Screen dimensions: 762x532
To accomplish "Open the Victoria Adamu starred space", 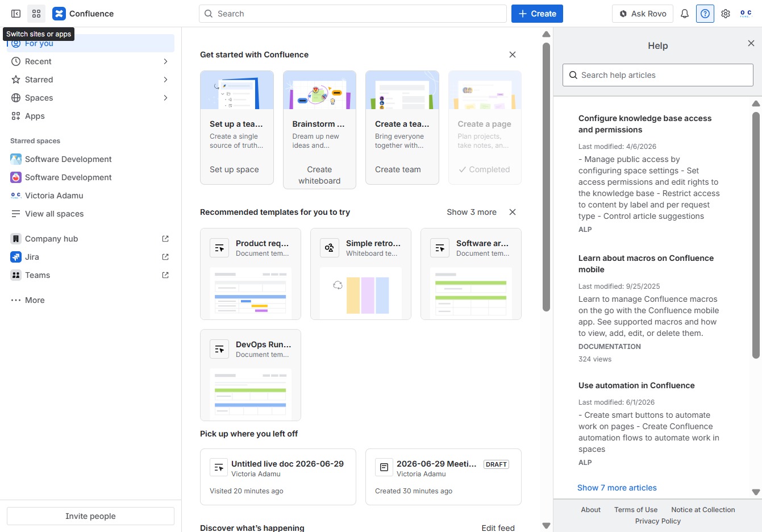I will click(x=90, y=196).
